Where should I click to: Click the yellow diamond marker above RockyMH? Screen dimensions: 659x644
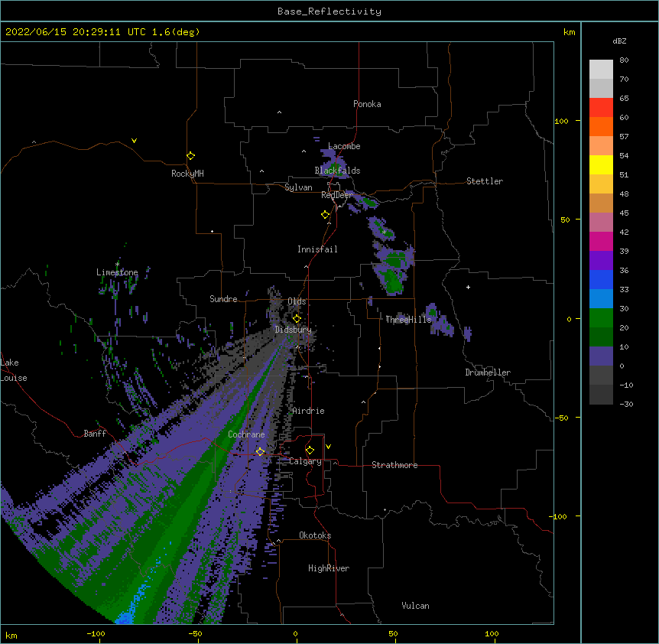191,156
